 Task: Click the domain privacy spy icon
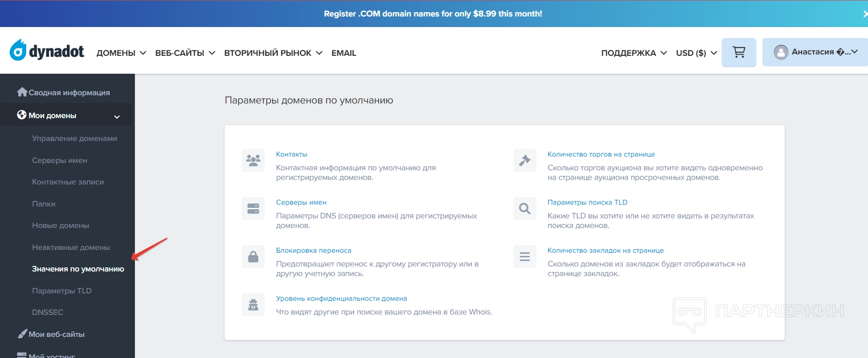pyautogui.click(x=253, y=304)
